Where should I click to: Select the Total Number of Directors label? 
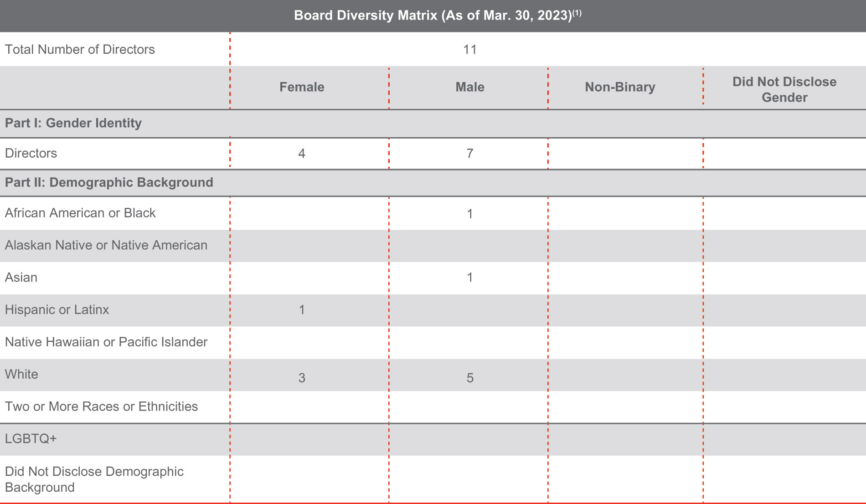pos(80,49)
